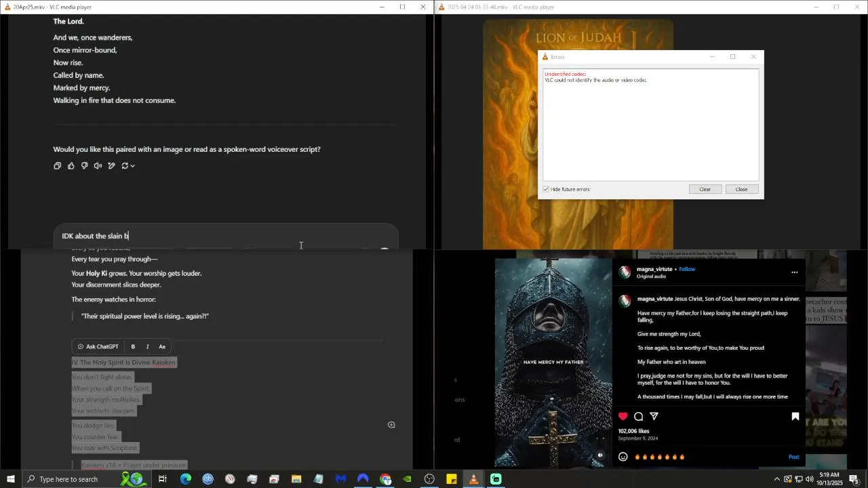Open the teal app icon beside VLC on taskbar

pyautogui.click(x=496, y=479)
